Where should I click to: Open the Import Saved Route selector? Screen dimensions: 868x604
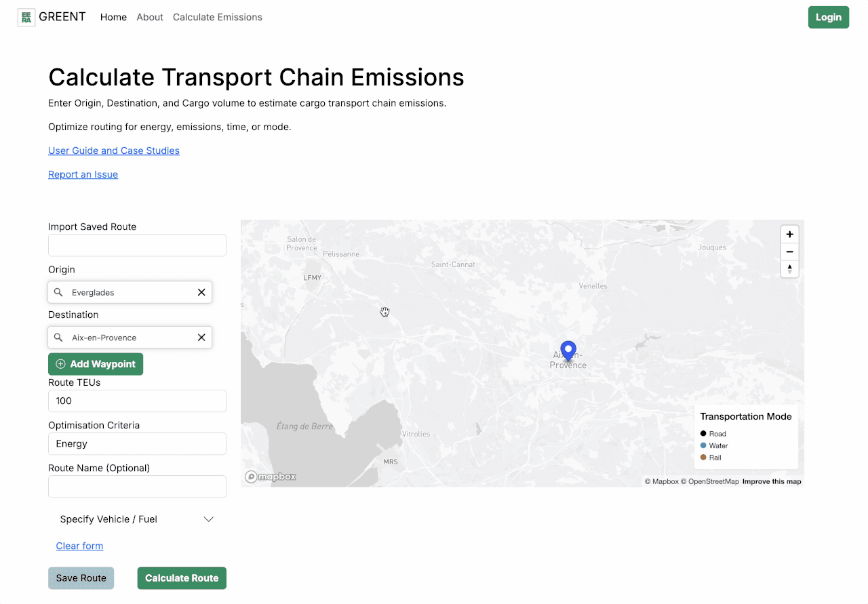[137, 245]
